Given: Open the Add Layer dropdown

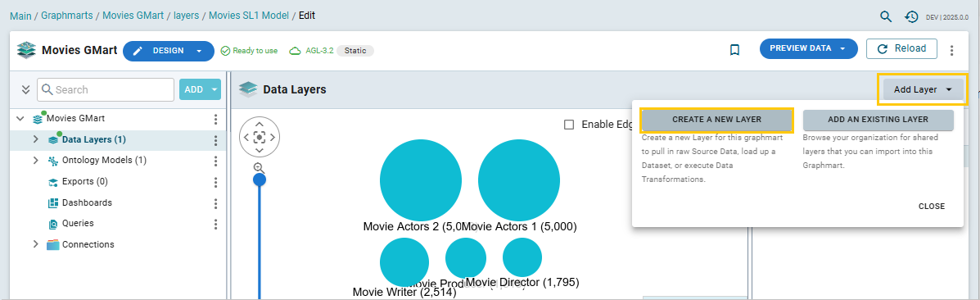Looking at the screenshot, I should pyautogui.click(x=923, y=89).
